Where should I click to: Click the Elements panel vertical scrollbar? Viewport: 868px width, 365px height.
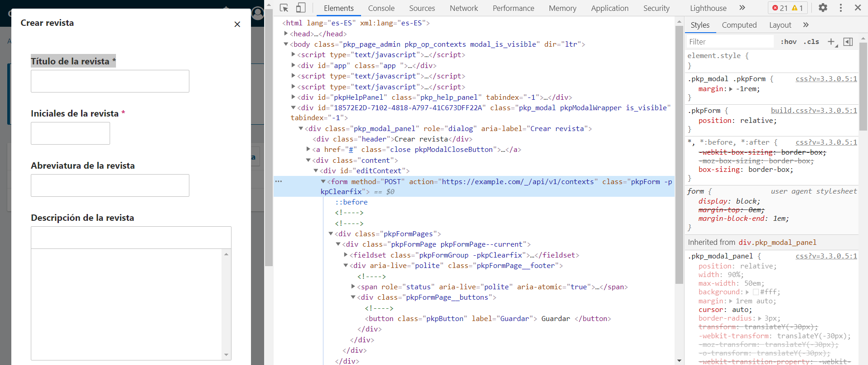click(679, 154)
